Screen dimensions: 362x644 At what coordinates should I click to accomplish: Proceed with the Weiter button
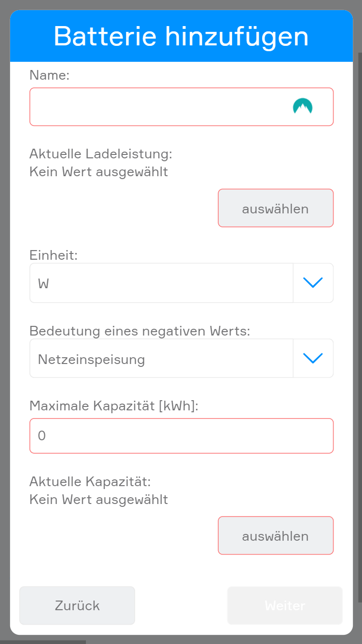click(x=285, y=605)
